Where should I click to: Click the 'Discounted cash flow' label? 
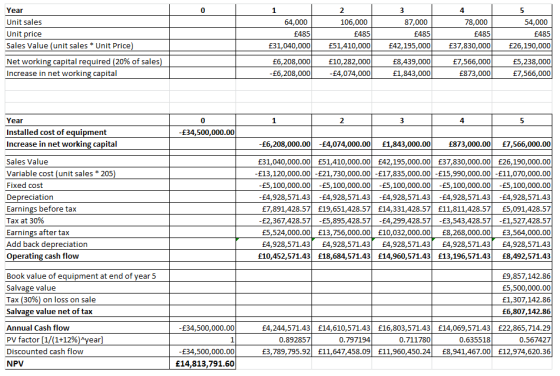(45, 351)
